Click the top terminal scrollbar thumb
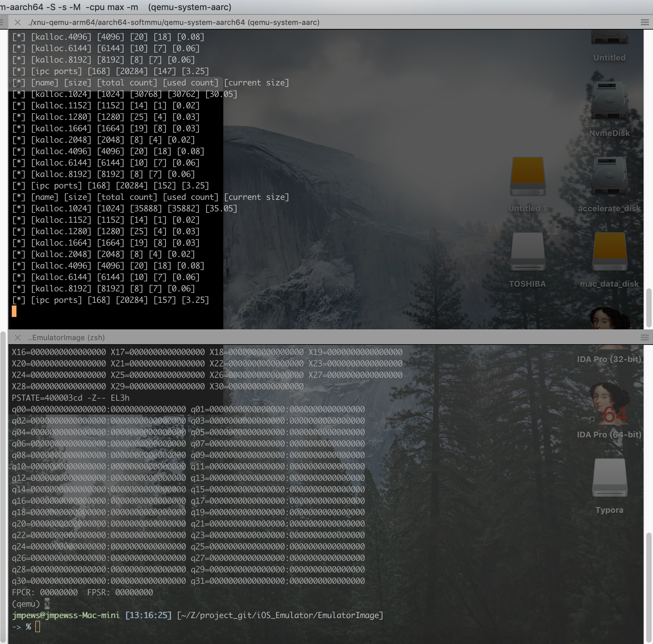The width and height of the screenshot is (653, 644). coord(648,308)
